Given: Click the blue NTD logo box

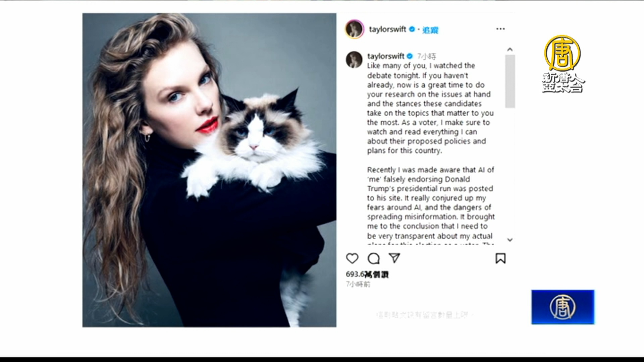Looking at the screenshot, I should 563,307.
